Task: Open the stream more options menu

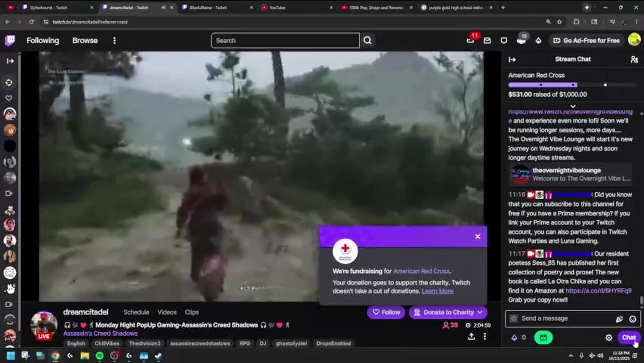Action: (x=485, y=337)
